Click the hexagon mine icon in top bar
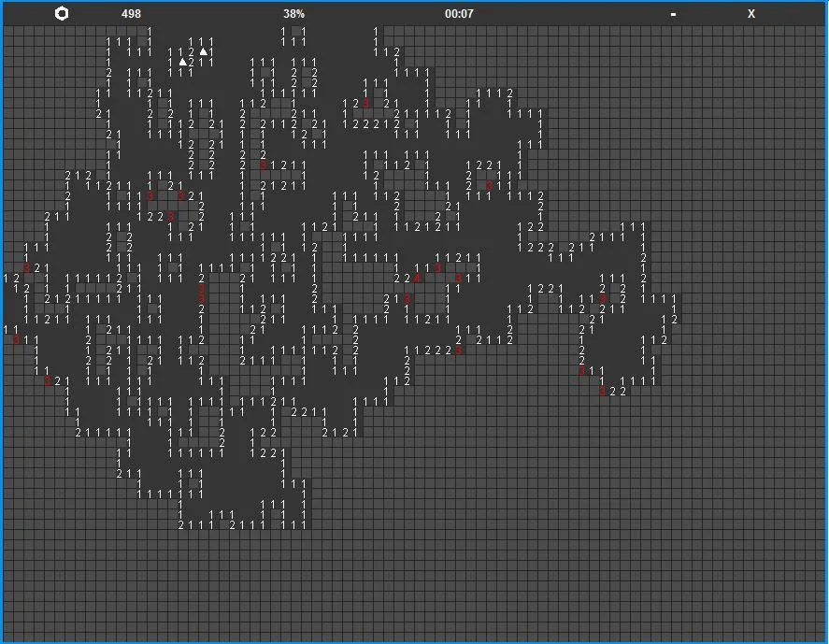 [62, 14]
